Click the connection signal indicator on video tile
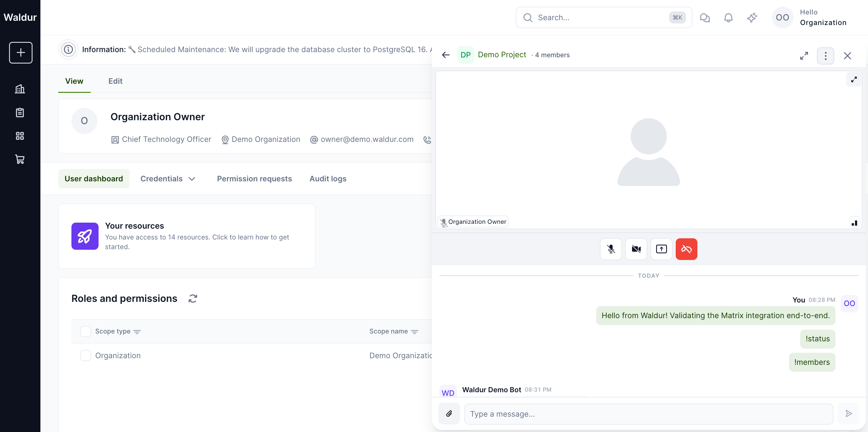This screenshot has width=868, height=432. click(x=854, y=222)
